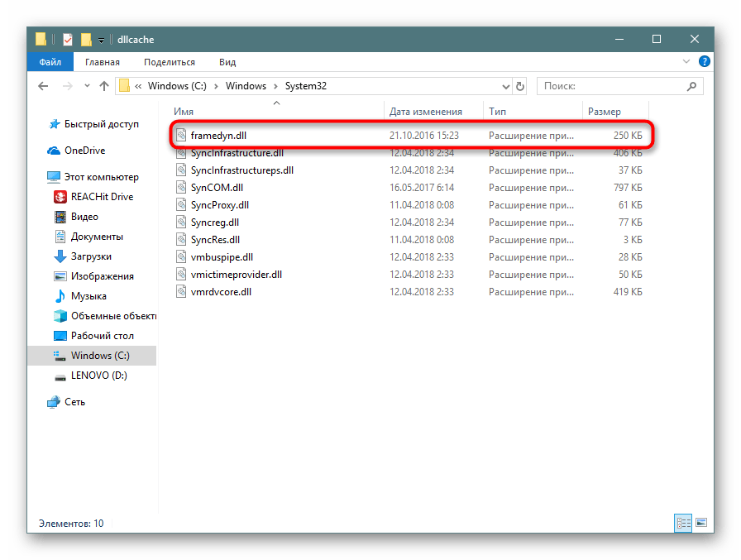Select the framedyn.dll file

(x=218, y=134)
